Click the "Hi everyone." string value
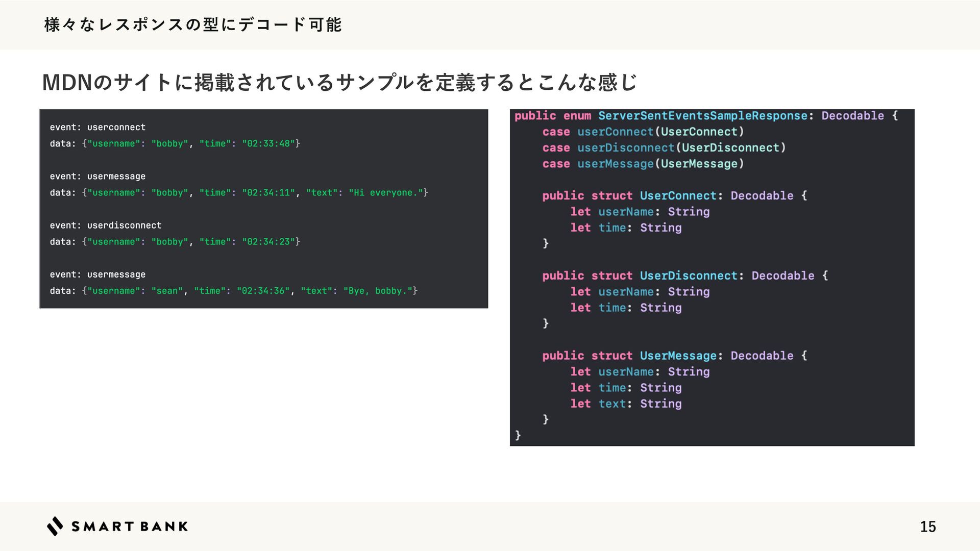 click(x=386, y=192)
